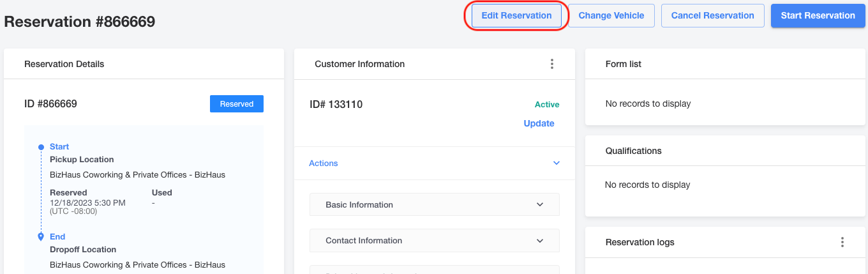The height and width of the screenshot is (274, 868).
Task: Click the customer ID# 133110 text
Action: click(336, 104)
